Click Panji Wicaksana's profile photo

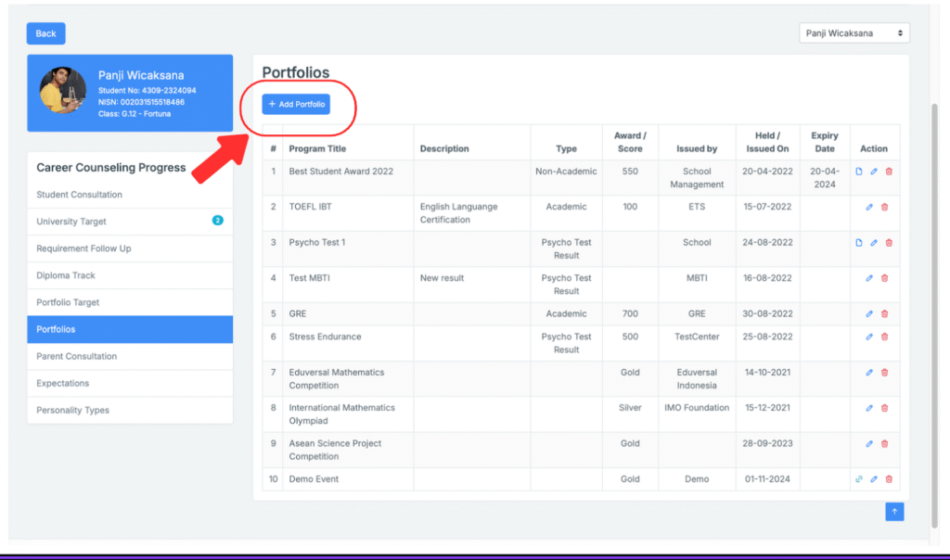63,91
